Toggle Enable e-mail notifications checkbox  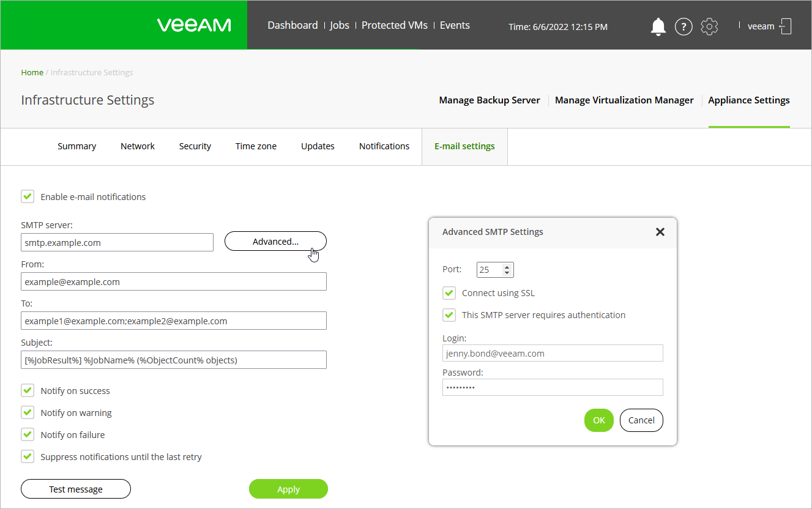(28, 196)
